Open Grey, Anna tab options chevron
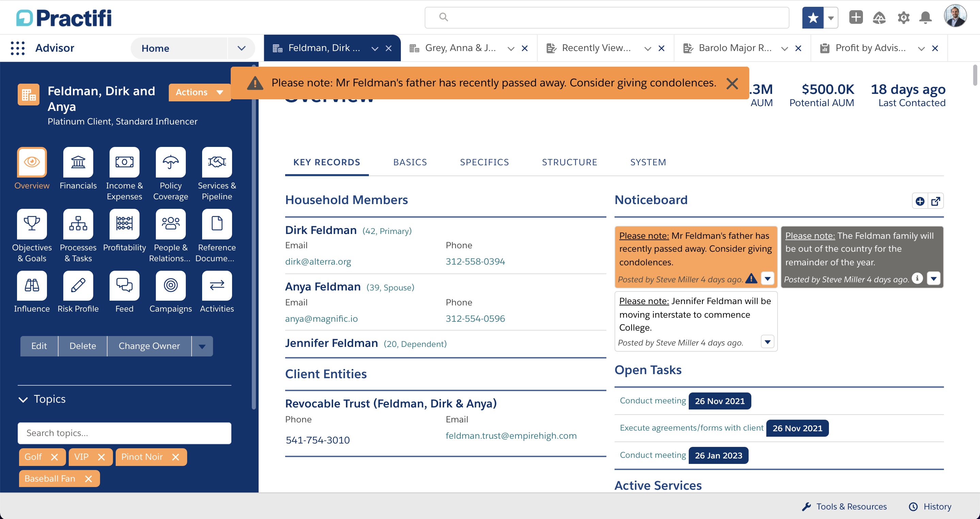This screenshot has height=519, width=980. pyautogui.click(x=511, y=48)
